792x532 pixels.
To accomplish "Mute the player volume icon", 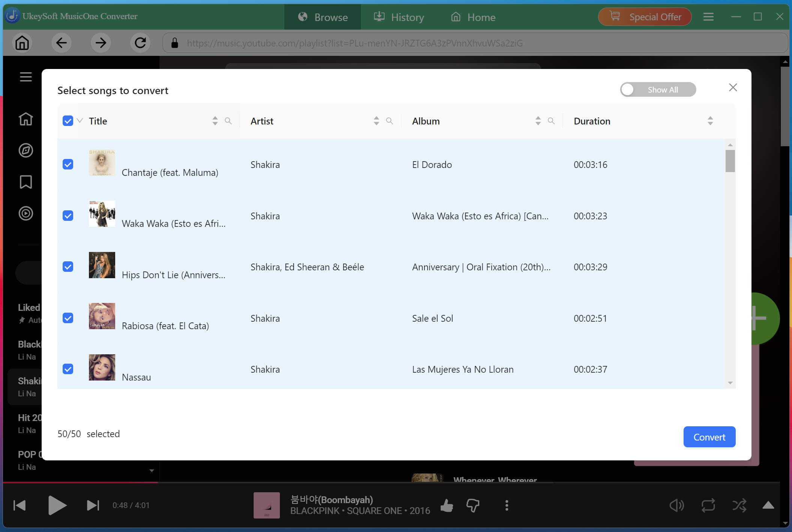I will (676, 505).
